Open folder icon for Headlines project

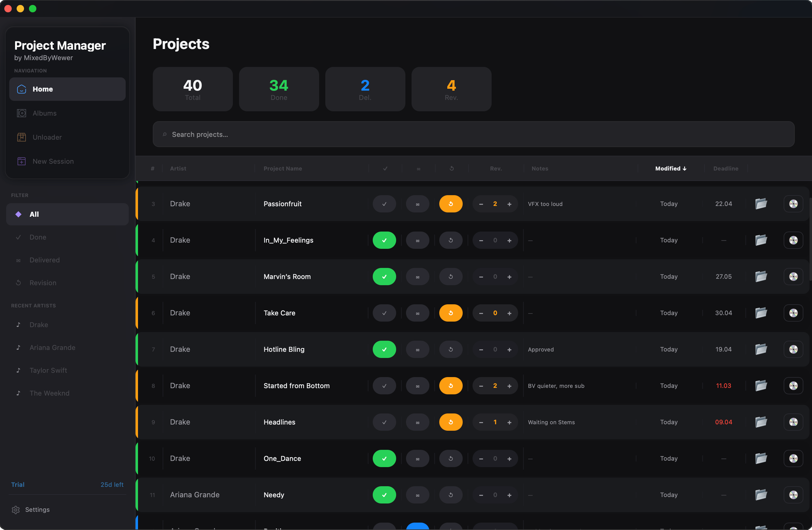(761, 422)
